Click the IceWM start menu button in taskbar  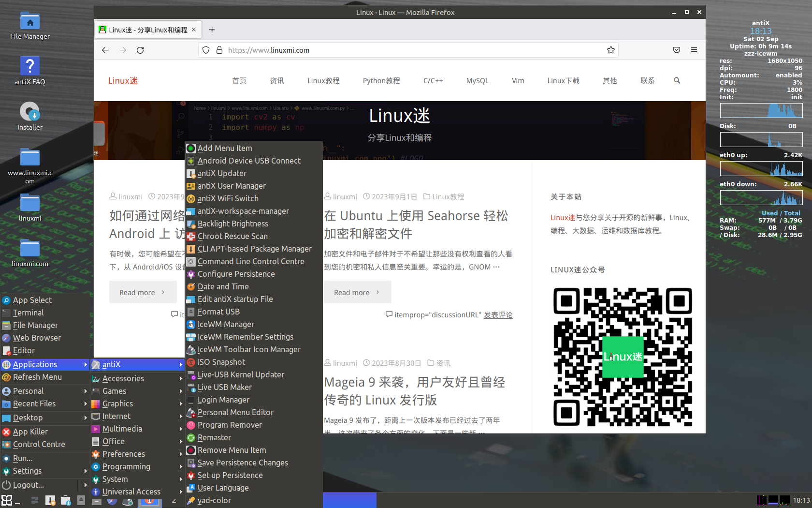(x=7, y=500)
